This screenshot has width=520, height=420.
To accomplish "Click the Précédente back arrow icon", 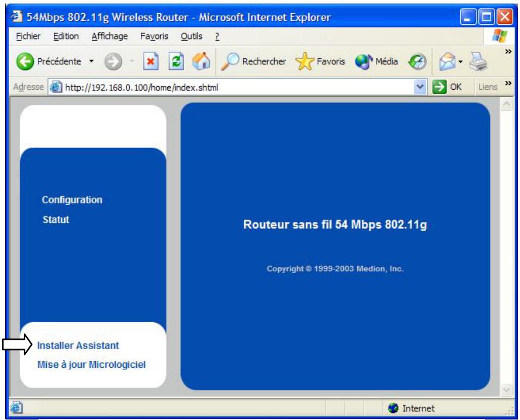I will (25, 61).
